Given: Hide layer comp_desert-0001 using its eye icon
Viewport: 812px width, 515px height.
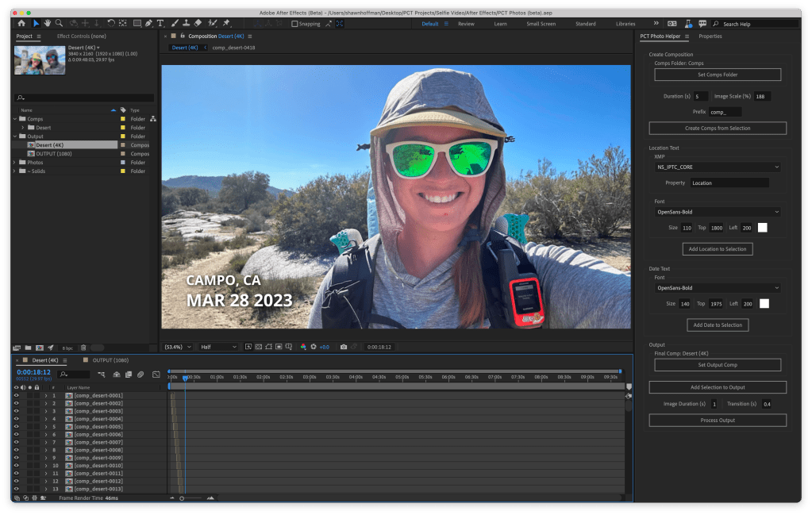Looking at the screenshot, I should pyautogui.click(x=16, y=395).
